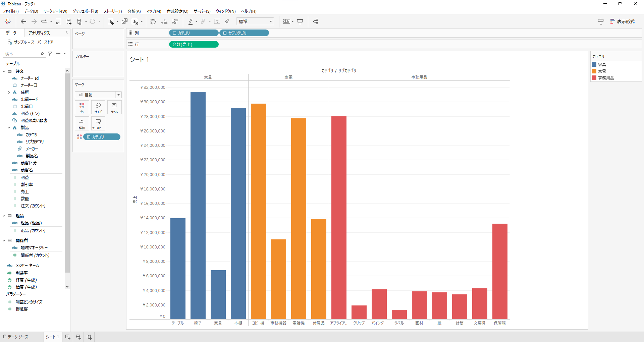Click the share workbook icon
Screen dimensions: 644x342
pos(315,21)
